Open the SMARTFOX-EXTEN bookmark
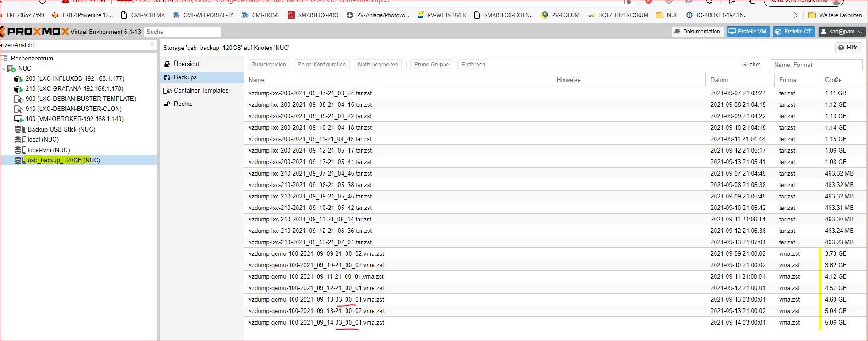Screen dimensions: 868x341 tap(504, 15)
